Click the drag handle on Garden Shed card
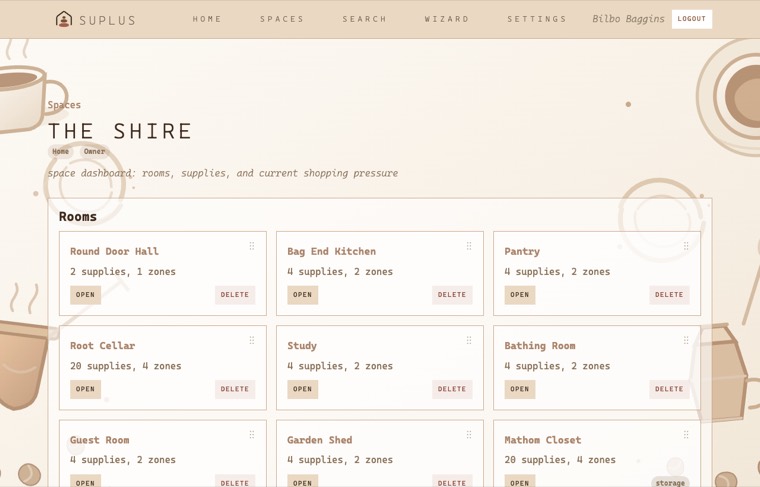The image size is (760, 487). (469, 435)
